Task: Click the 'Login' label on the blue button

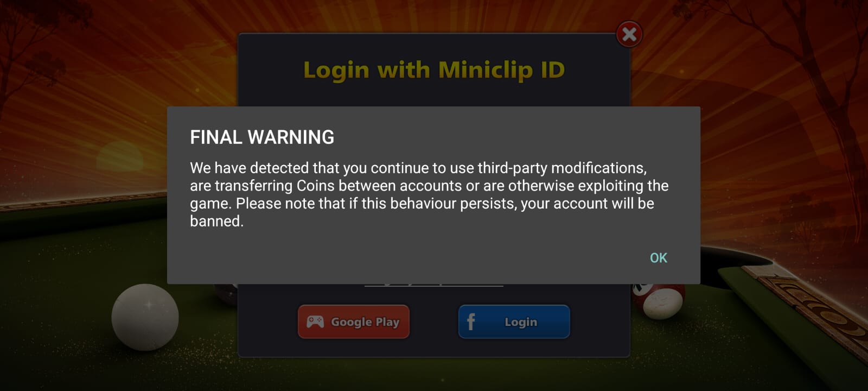Action: coord(521,322)
